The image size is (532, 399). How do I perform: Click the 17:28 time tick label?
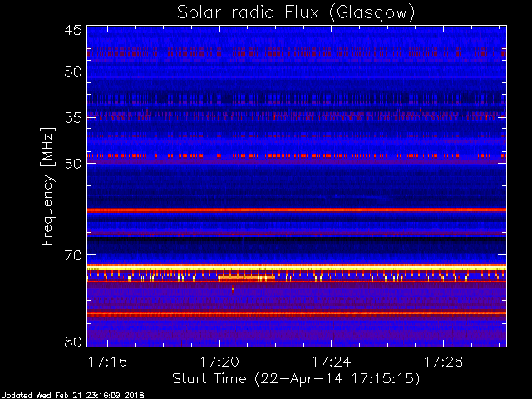(443, 362)
